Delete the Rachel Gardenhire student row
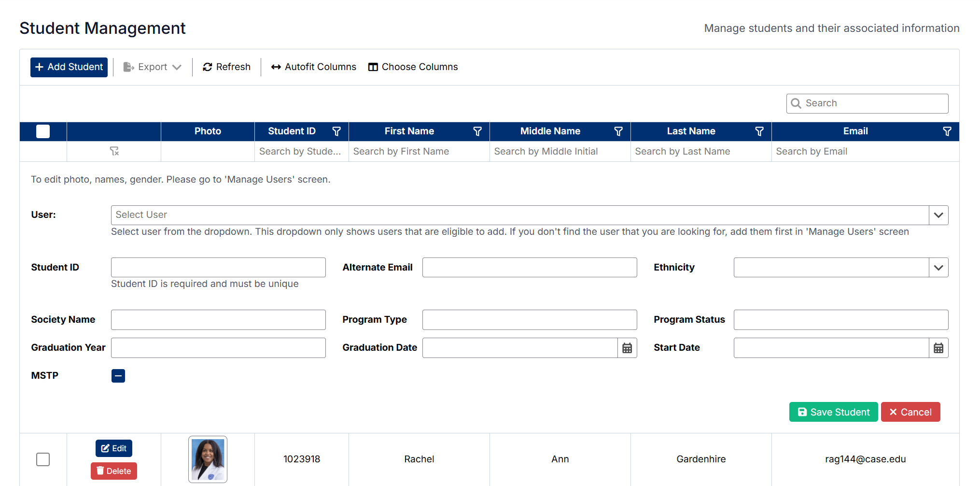980x486 pixels. coord(114,471)
